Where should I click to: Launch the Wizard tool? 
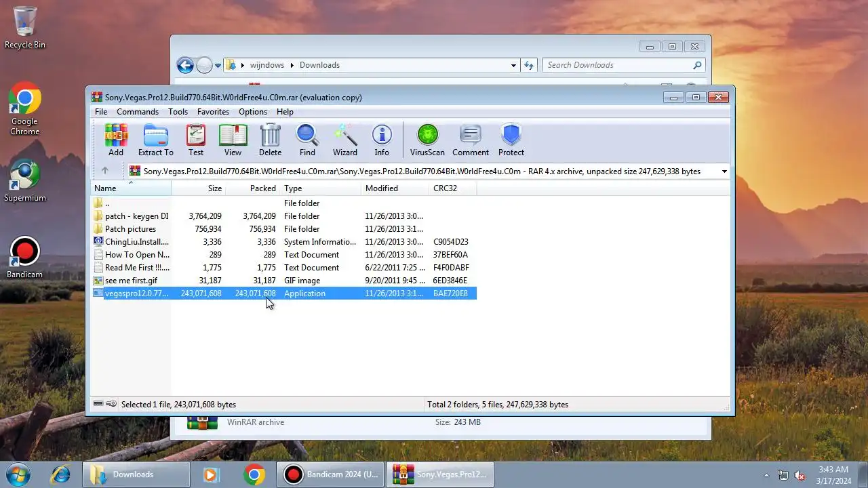point(345,140)
